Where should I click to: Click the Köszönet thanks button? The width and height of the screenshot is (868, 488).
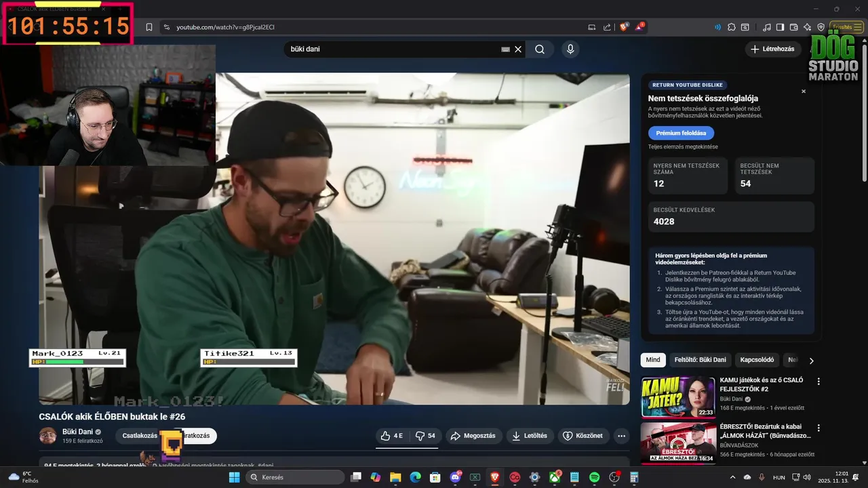pos(583,436)
